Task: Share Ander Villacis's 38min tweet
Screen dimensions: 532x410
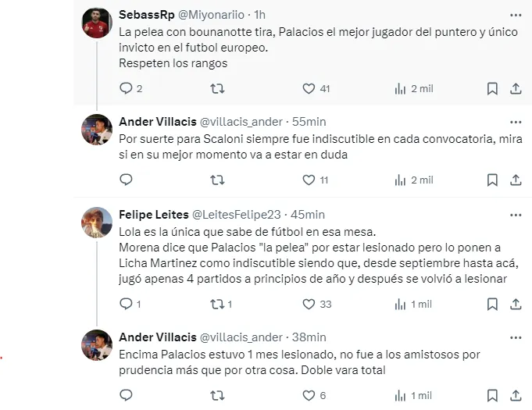Action: 516,395
